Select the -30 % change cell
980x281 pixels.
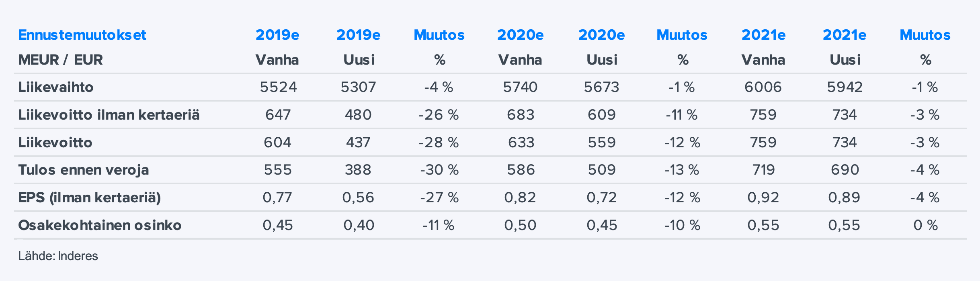(x=439, y=170)
